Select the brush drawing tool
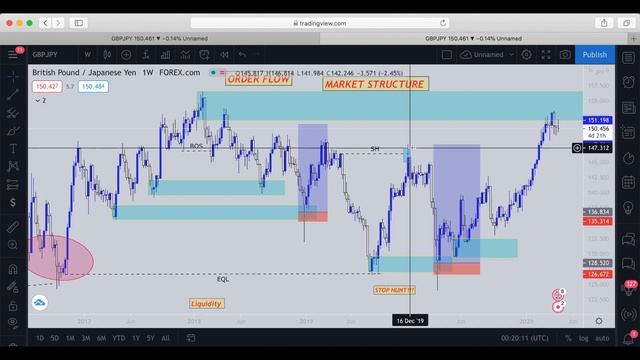 [13, 131]
